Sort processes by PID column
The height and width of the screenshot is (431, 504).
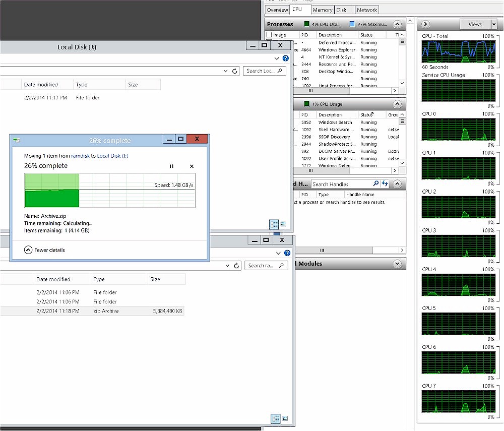[307, 35]
